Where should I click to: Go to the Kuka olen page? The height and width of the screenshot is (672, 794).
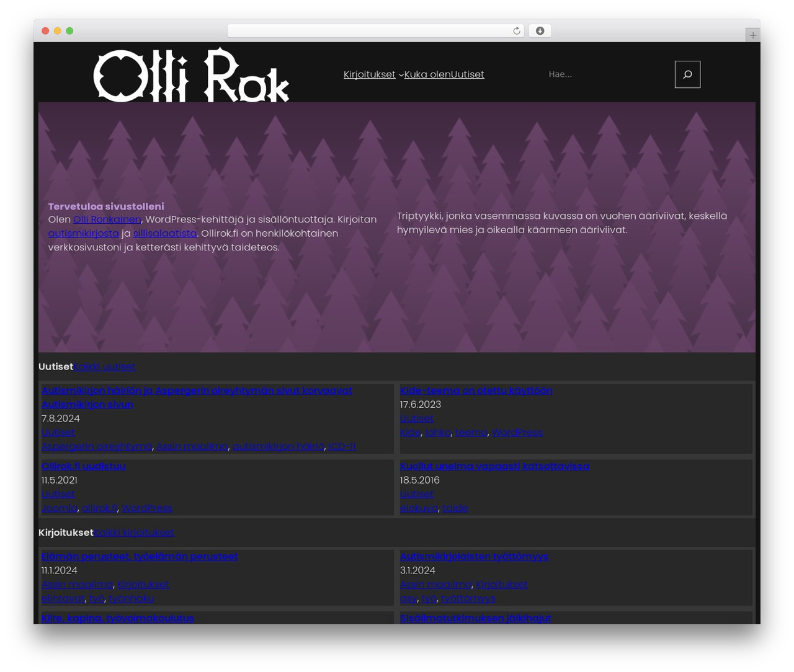[427, 74]
